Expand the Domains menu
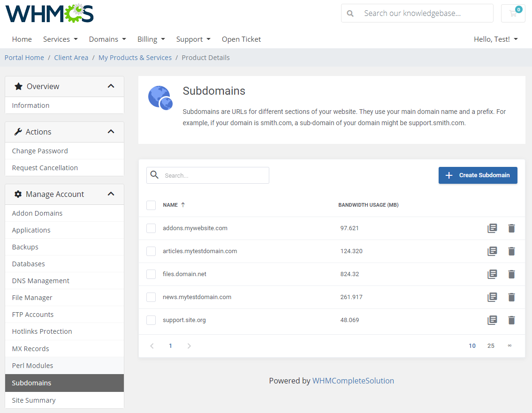This screenshot has height=413, width=532. pyautogui.click(x=107, y=39)
